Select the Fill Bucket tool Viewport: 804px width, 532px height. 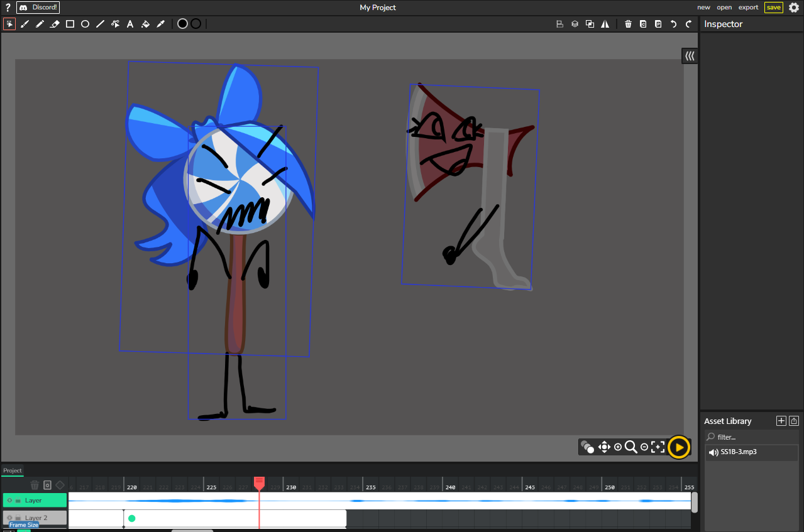click(x=145, y=24)
